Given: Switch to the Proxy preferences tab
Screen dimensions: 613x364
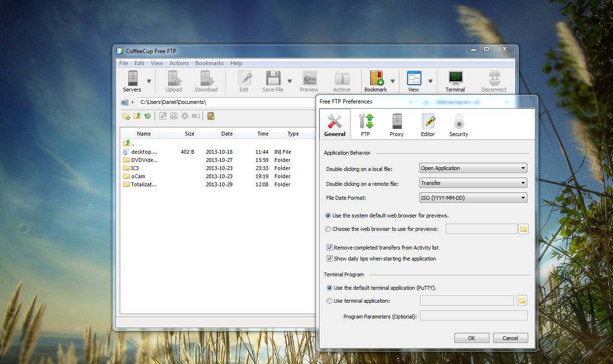Looking at the screenshot, I should (397, 125).
